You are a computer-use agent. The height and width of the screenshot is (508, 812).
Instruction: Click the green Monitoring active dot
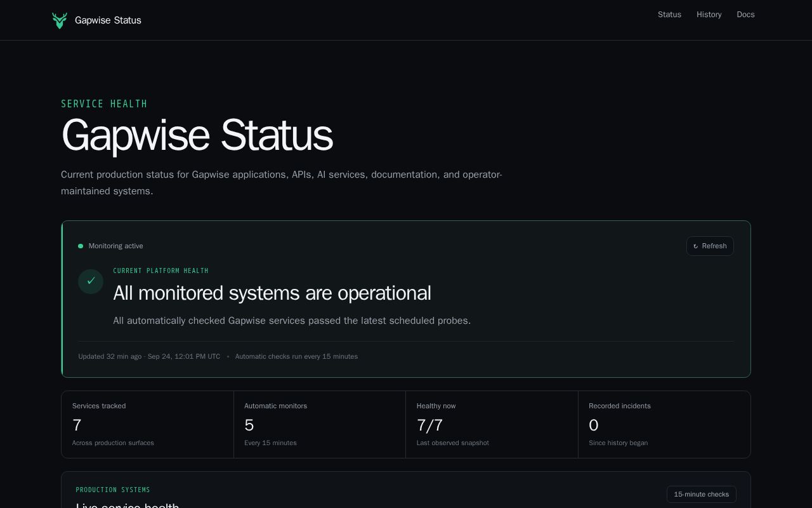pos(81,246)
